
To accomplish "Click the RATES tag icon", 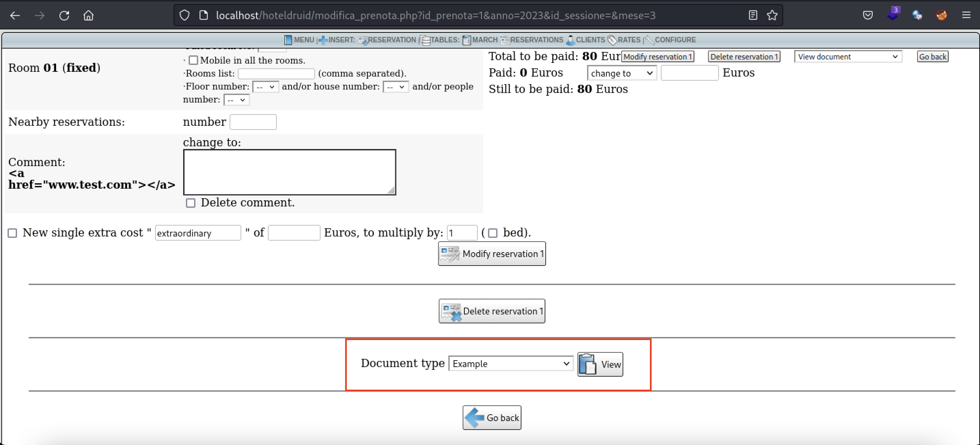I will pos(612,40).
